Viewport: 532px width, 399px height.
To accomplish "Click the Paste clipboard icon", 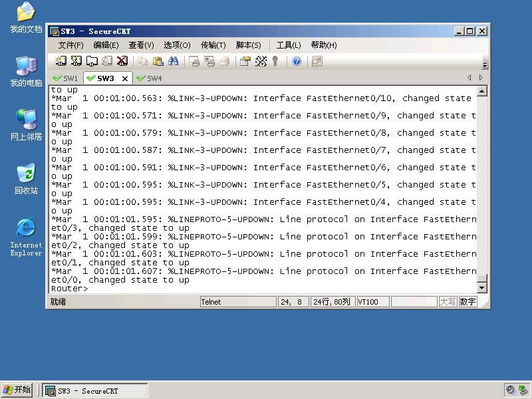I will [x=158, y=61].
